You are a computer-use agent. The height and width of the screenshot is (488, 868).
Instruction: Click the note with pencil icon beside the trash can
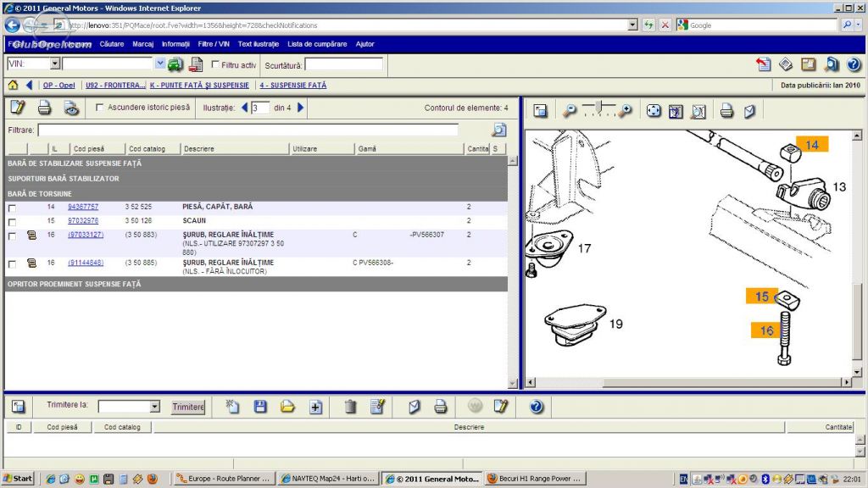[377, 407]
